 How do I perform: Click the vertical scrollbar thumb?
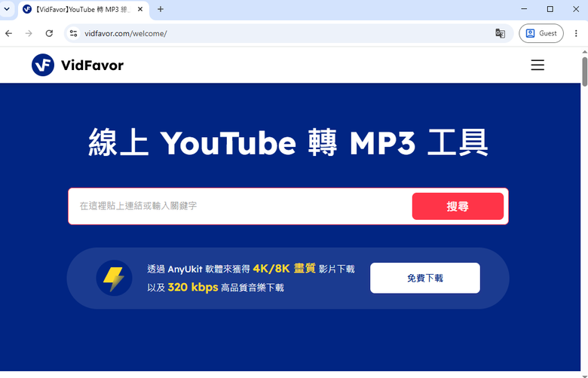[584, 72]
